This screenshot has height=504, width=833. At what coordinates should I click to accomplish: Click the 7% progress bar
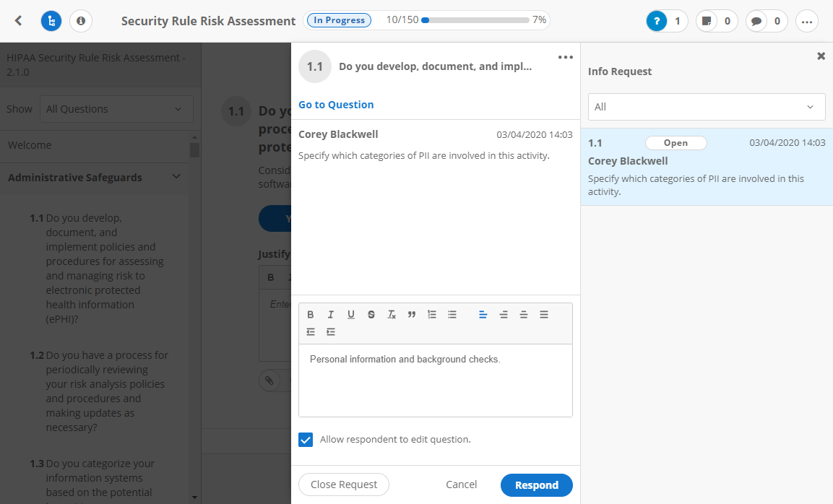click(x=477, y=20)
